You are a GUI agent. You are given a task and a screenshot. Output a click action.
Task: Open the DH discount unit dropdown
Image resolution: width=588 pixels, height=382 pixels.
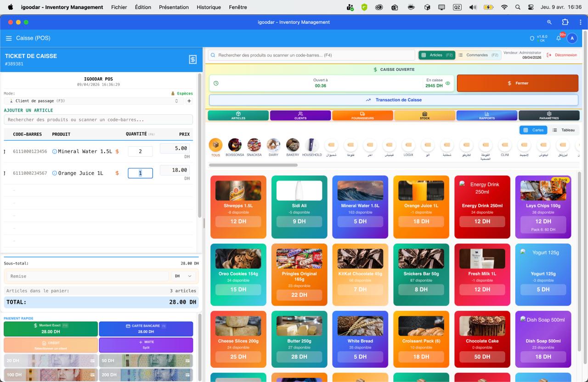click(183, 276)
